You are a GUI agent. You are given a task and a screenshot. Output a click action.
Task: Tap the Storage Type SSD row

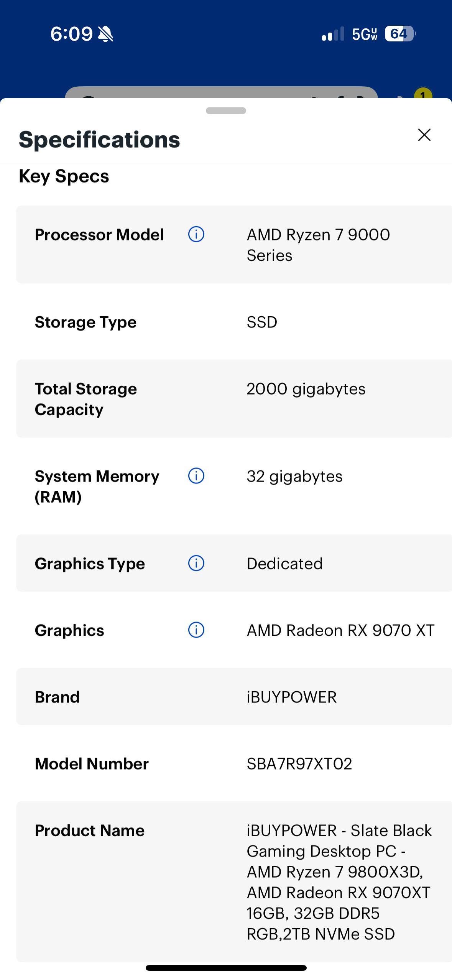tap(234, 322)
